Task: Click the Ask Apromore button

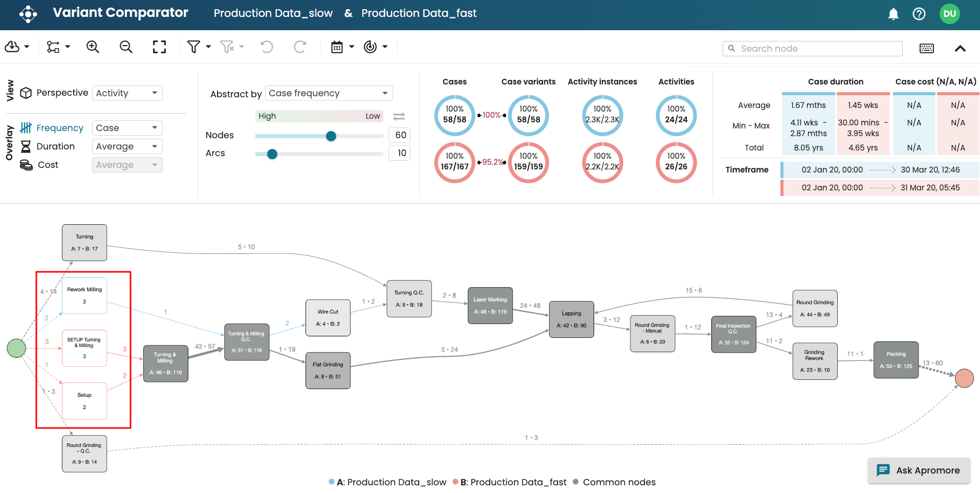Action: [x=919, y=470]
